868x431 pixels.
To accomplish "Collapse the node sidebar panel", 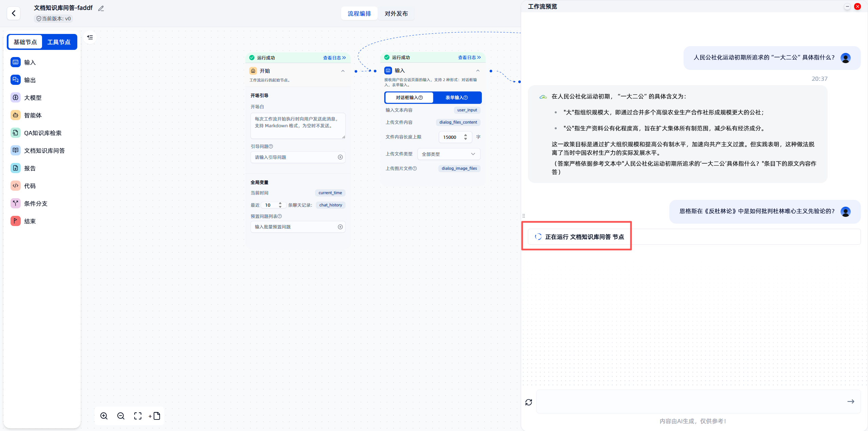I will (x=90, y=37).
